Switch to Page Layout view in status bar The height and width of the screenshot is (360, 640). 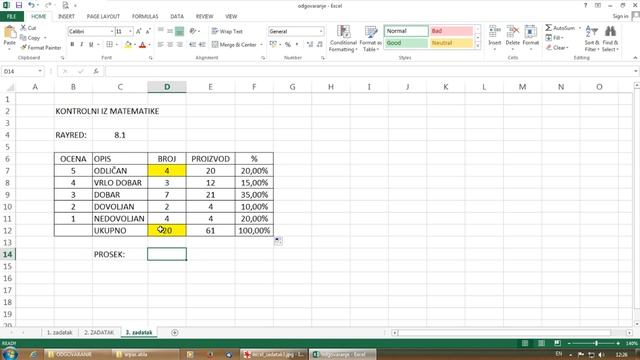pyautogui.click(x=541, y=343)
